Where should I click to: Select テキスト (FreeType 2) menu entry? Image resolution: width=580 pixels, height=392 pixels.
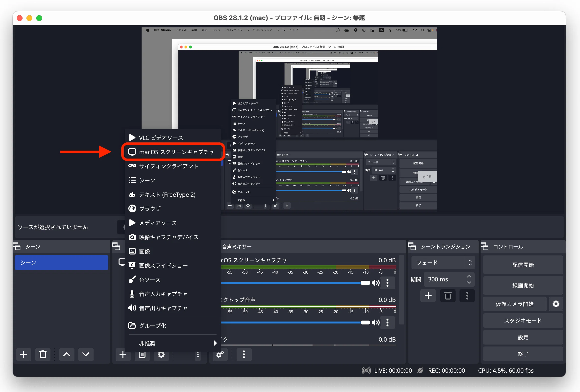[x=173, y=195]
